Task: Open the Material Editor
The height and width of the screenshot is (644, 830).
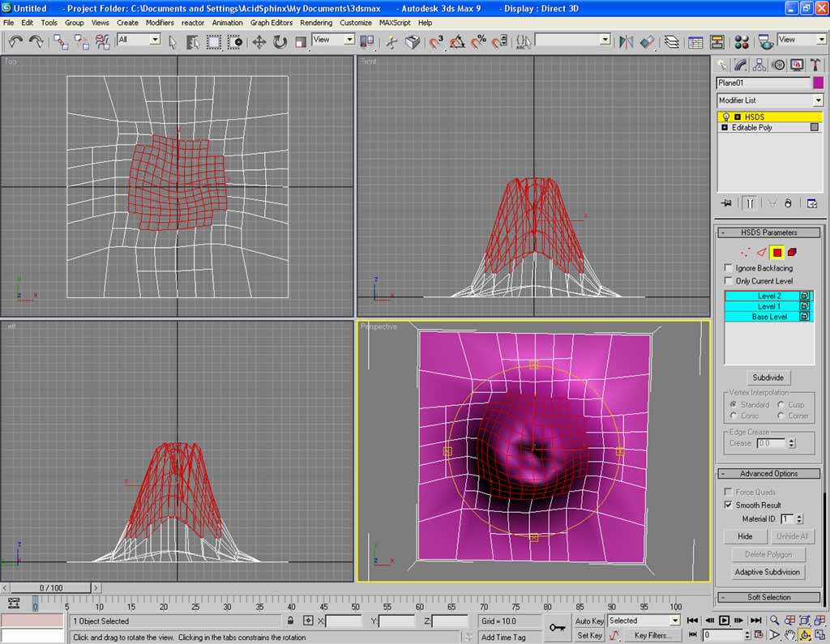Action: [741, 41]
